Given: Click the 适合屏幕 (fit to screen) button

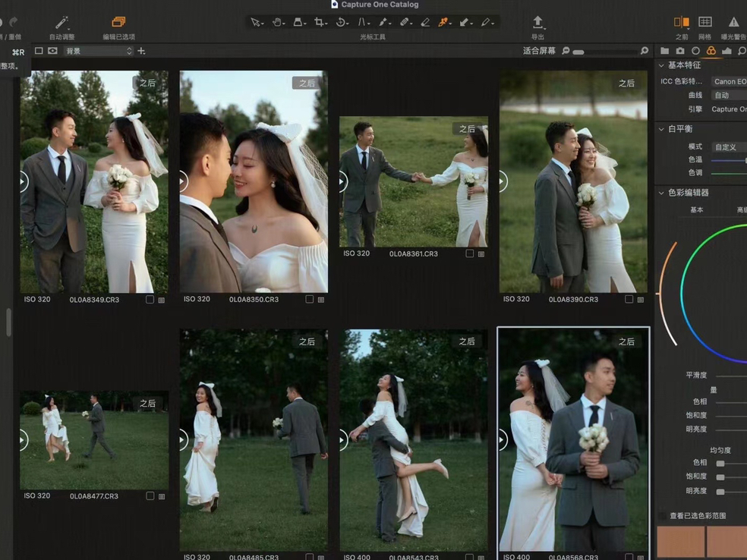Looking at the screenshot, I should [539, 51].
